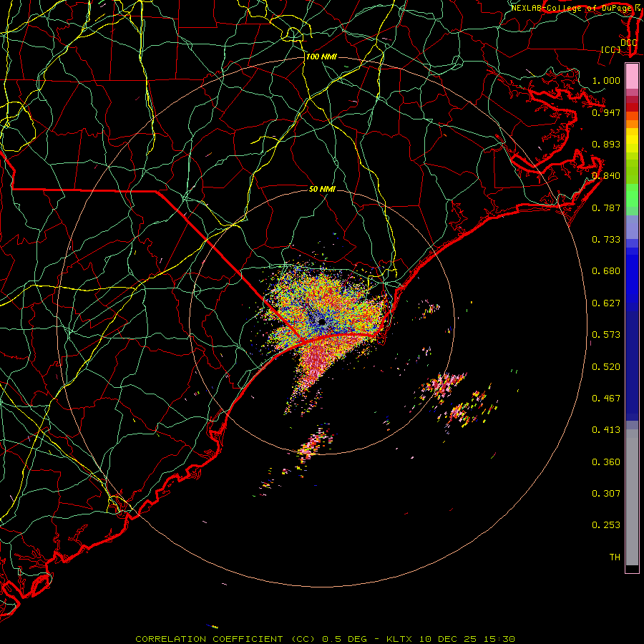Click the 0.893 scale value

tap(606, 144)
